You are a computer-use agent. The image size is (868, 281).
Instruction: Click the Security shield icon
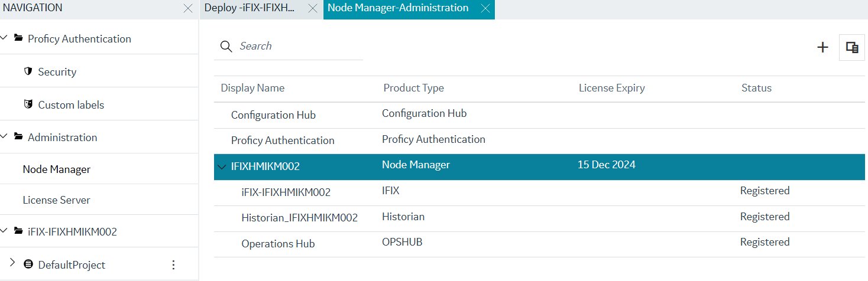tap(27, 71)
